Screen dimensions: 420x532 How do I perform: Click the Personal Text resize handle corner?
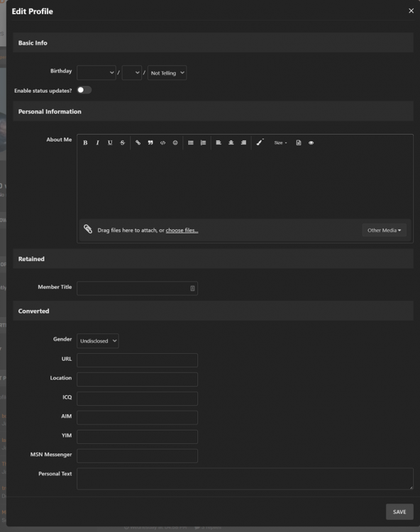(x=411, y=487)
